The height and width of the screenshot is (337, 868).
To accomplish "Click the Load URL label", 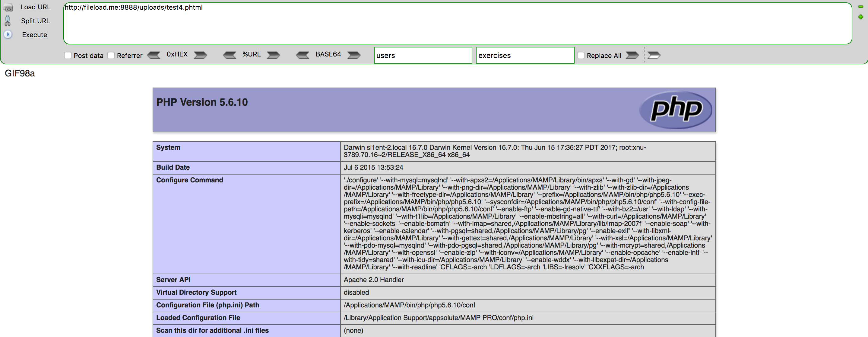I will pos(35,7).
